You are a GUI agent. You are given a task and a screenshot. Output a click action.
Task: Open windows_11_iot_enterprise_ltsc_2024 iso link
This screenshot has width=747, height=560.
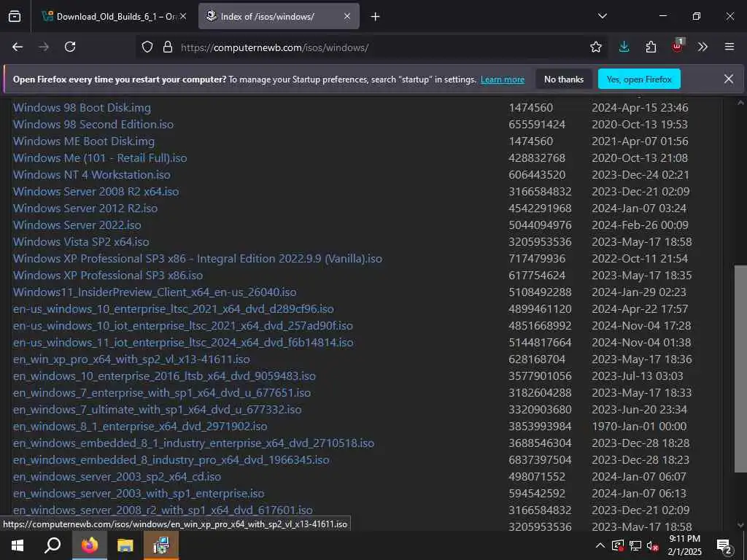click(x=183, y=343)
